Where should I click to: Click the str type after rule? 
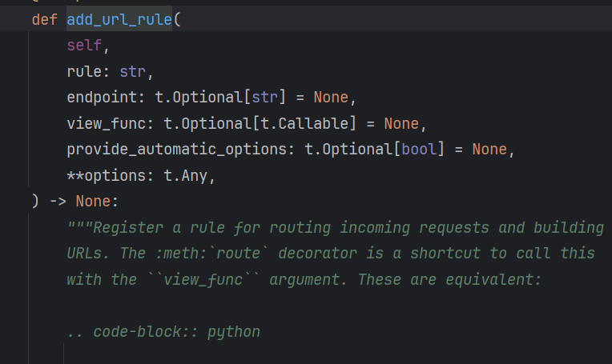132,71
